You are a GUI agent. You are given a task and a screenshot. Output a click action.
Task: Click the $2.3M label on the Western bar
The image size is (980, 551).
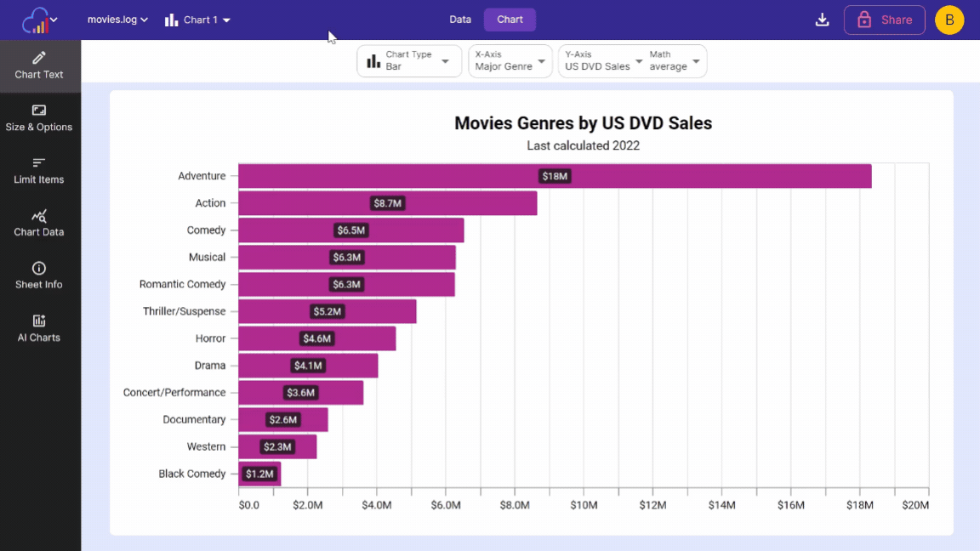(277, 446)
